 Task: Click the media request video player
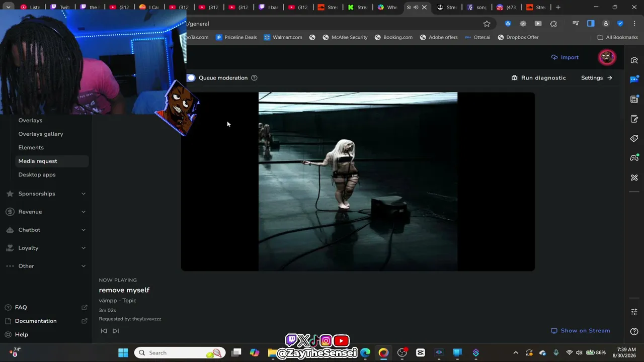pos(358,182)
